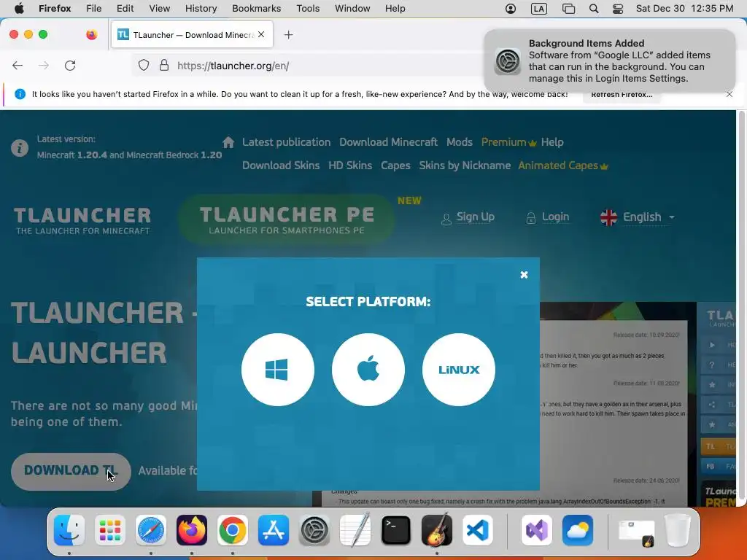Open Trash from the Dock

pos(678,530)
